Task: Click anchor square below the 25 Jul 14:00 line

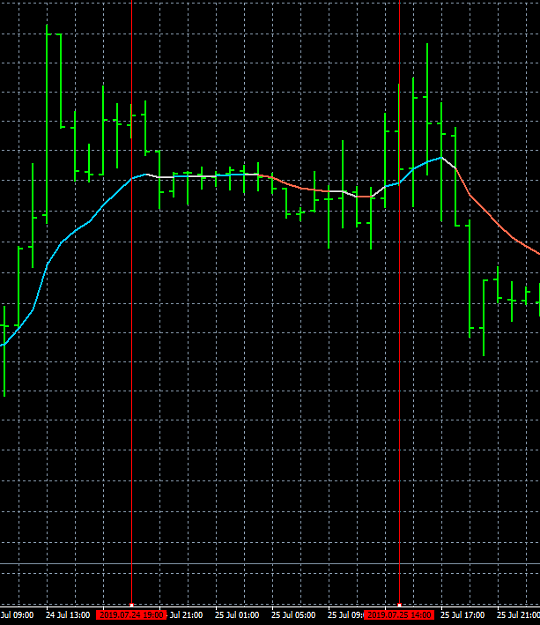Action: pos(399,605)
